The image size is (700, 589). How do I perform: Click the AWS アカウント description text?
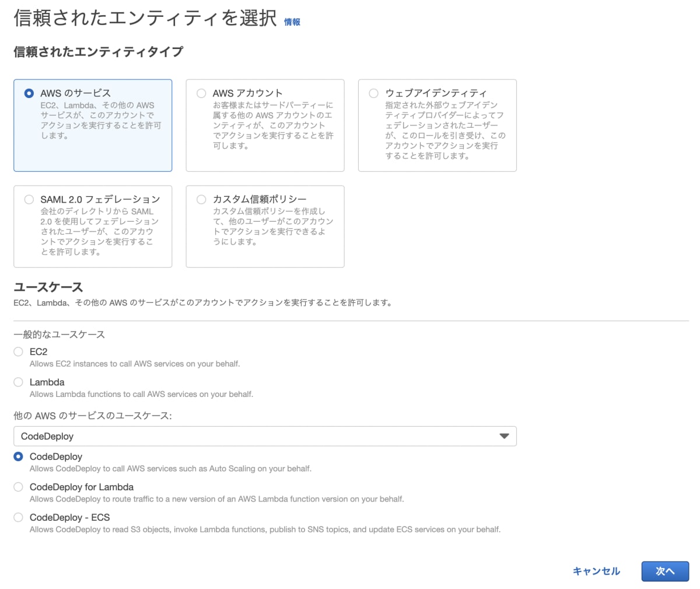pyautogui.click(x=273, y=126)
